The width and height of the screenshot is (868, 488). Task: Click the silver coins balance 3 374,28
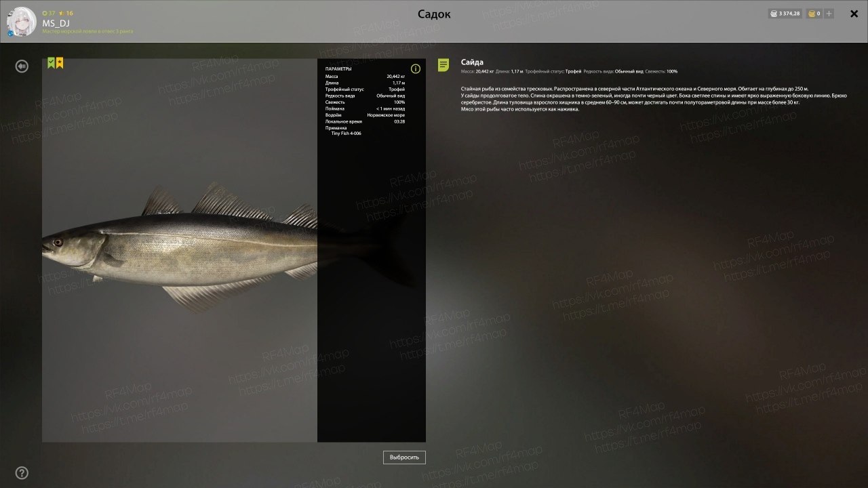tap(785, 14)
